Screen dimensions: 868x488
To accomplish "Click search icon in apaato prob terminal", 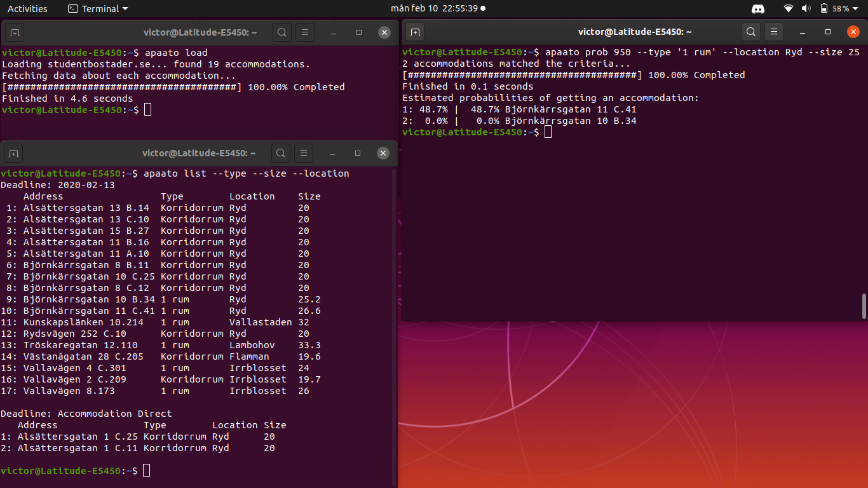I will 751,32.
